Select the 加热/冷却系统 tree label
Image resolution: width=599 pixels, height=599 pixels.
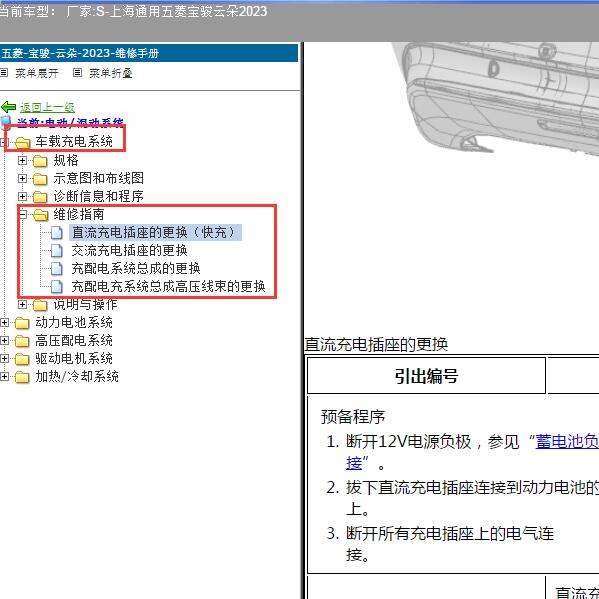point(77,376)
